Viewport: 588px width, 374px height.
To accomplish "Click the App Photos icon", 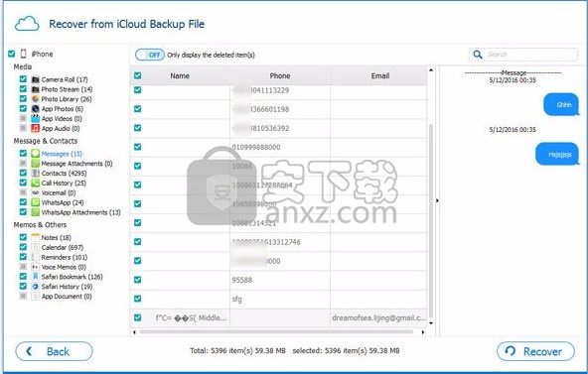I will click(35, 108).
